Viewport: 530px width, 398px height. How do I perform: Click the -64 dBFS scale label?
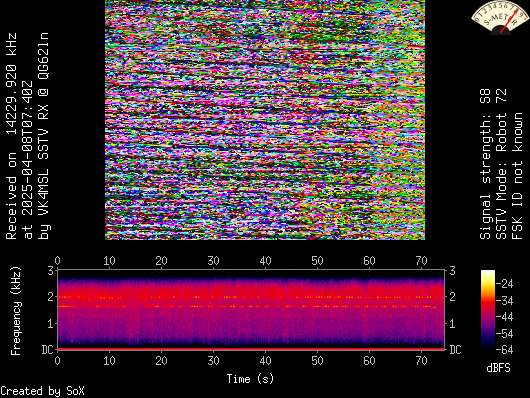point(504,349)
